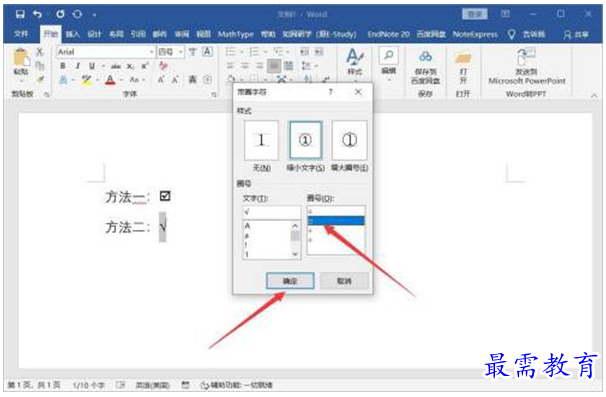
Task: Click the Enclose Characters circled icon in ribbon
Action: [208, 80]
